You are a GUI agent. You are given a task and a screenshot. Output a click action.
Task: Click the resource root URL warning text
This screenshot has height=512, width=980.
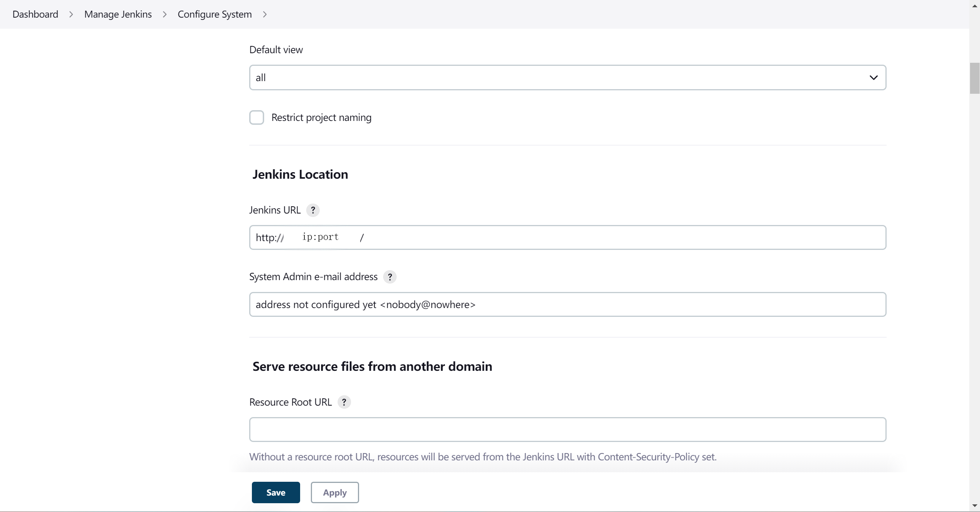pyautogui.click(x=483, y=457)
